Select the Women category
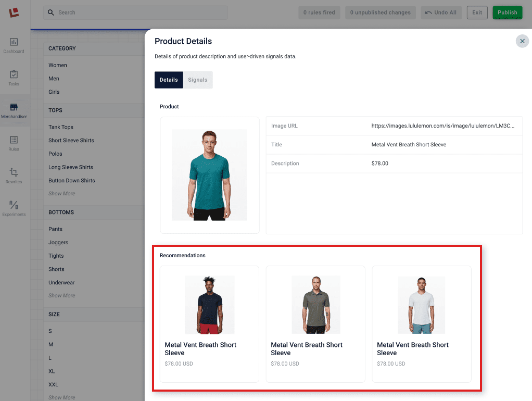Screen dimensions: 532x401 coord(58,65)
